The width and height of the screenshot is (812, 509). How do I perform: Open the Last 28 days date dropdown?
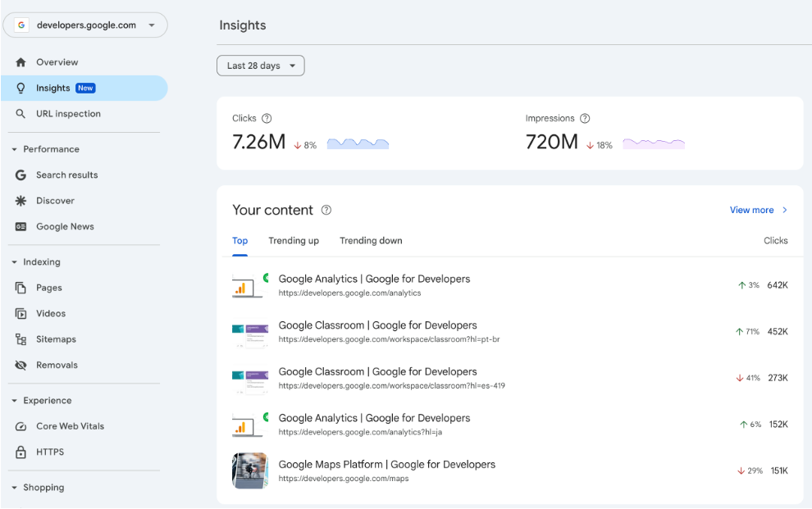(260, 66)
